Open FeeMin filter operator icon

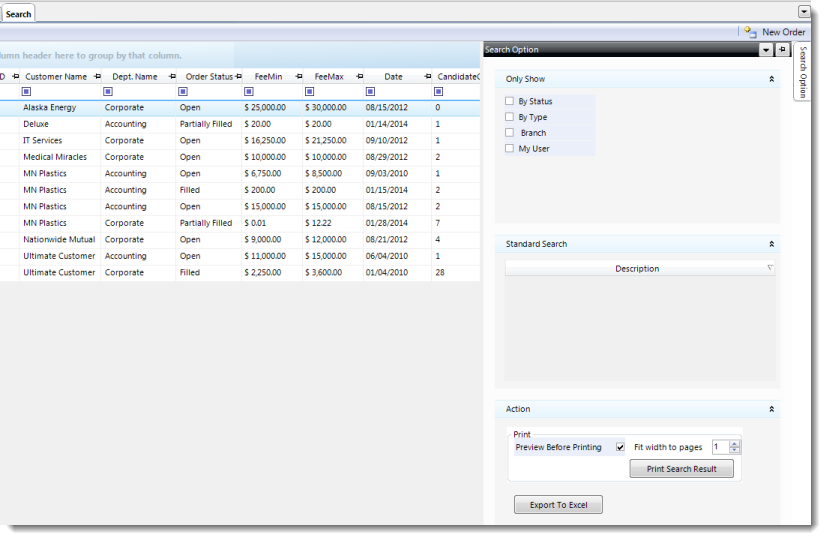point(249,92)
